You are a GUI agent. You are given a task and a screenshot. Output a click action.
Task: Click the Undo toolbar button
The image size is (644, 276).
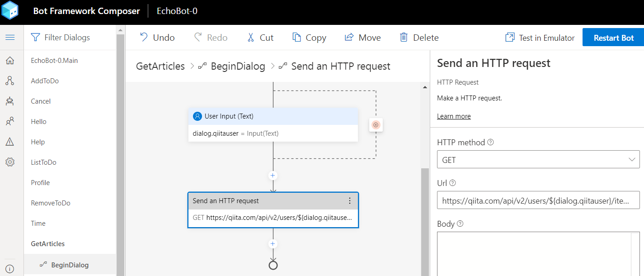tap(157, 38)
